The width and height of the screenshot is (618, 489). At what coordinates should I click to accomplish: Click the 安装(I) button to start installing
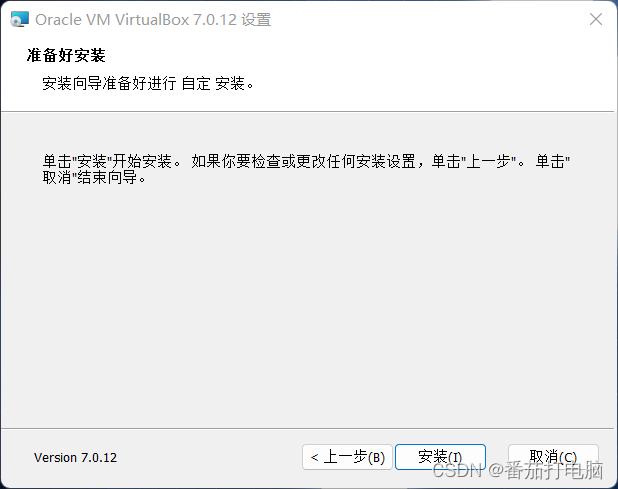click(440, 457)
